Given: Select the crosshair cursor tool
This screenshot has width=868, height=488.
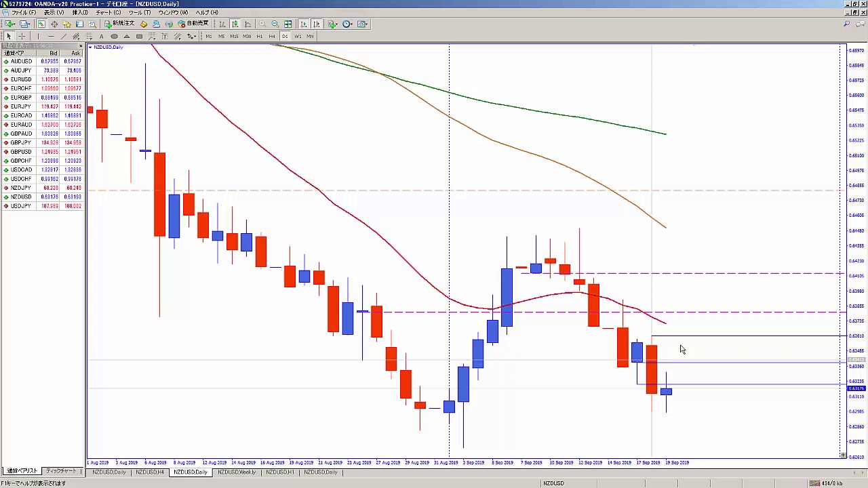Looking at the screenshot, I should coord(22,36).
